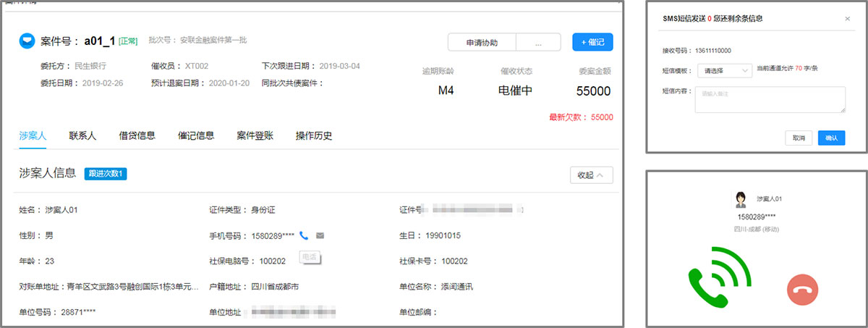The image size is (868, 328).
Task: Click the phone call icon beside 手机号码
Action: click(304, 235)
